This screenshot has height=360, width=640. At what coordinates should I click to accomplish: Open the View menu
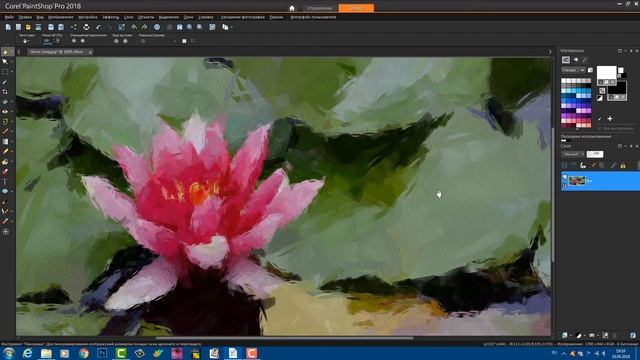tap(40, 17)
